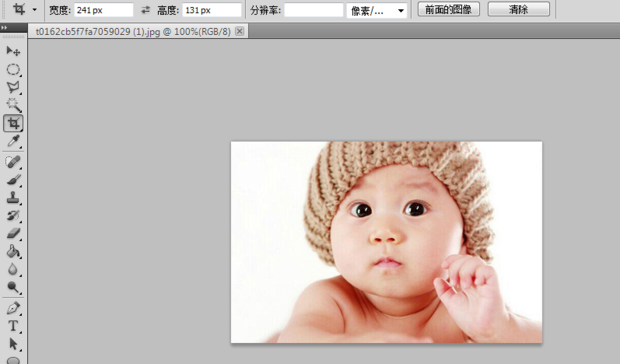
Task: Click the 前面的图像 button
Action: coord(448,9)
